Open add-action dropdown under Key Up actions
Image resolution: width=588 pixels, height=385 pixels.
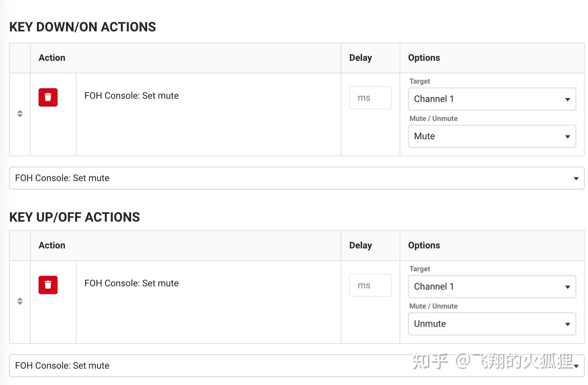tap(297, 365)
